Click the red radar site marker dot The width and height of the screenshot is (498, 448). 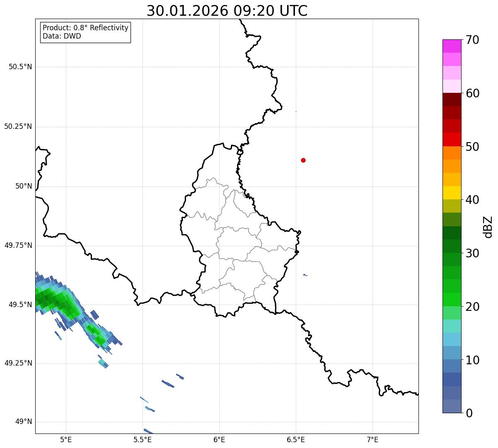click(x=303, y=160)
